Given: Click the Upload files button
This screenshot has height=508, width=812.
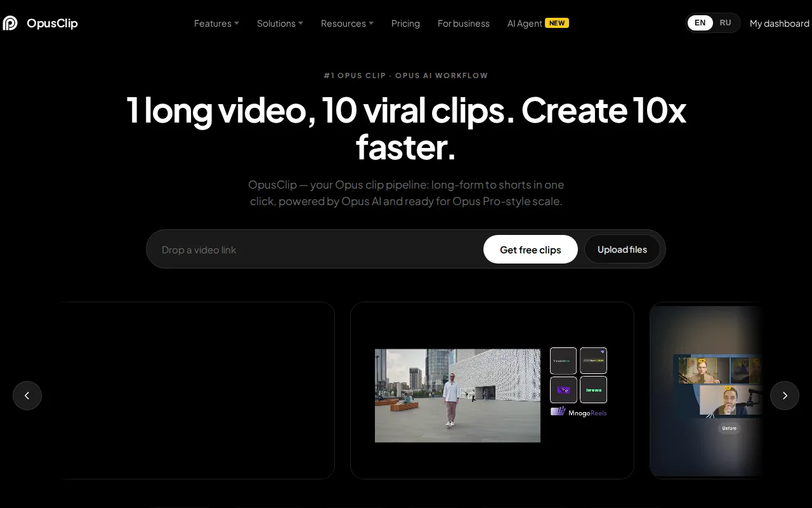Looking at the screenshot, I should [622, 250].
